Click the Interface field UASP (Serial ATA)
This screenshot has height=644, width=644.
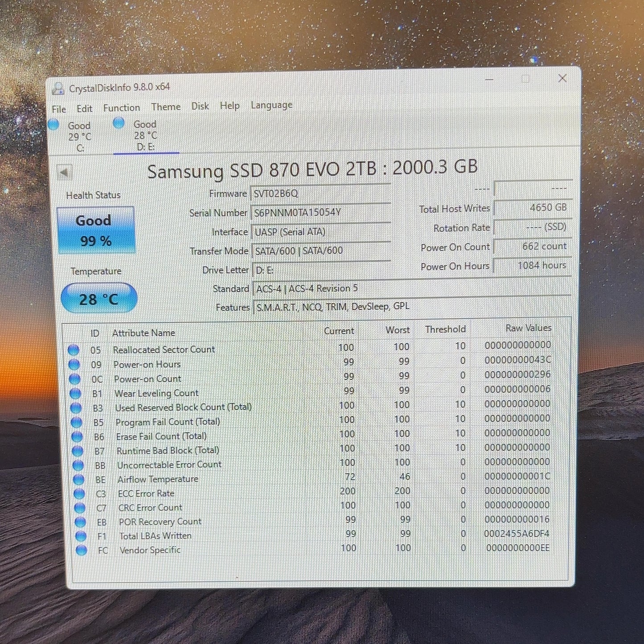(321, 232)
